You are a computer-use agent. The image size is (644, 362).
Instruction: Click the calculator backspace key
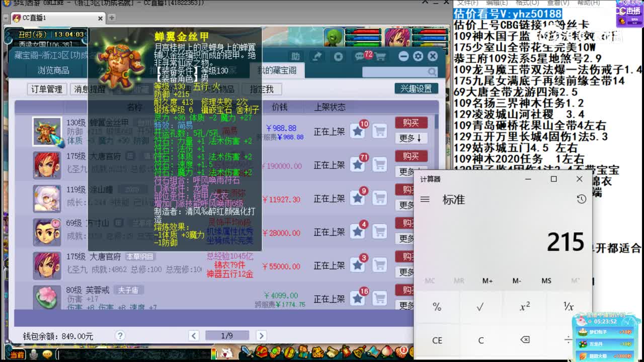pos(524,340)
